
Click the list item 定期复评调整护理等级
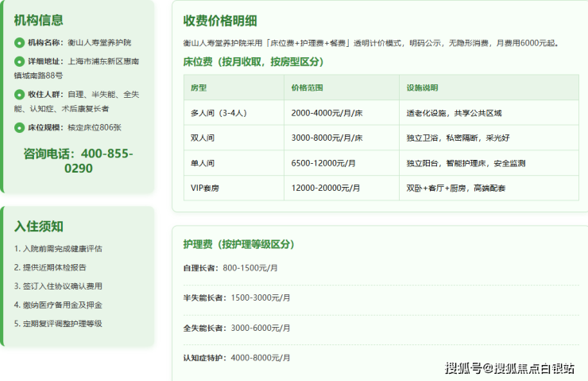(x=58, y=324)
